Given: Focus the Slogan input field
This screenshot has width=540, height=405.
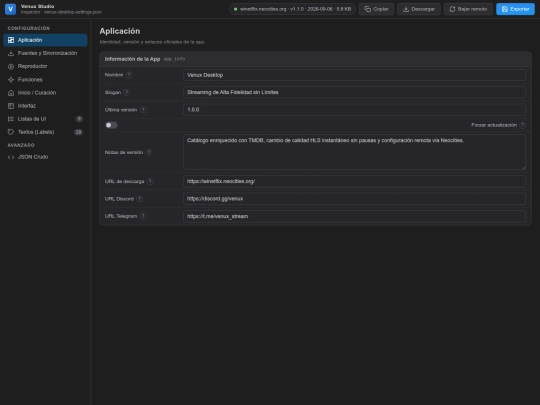Looking at the screenshot, I should (354, 92).
